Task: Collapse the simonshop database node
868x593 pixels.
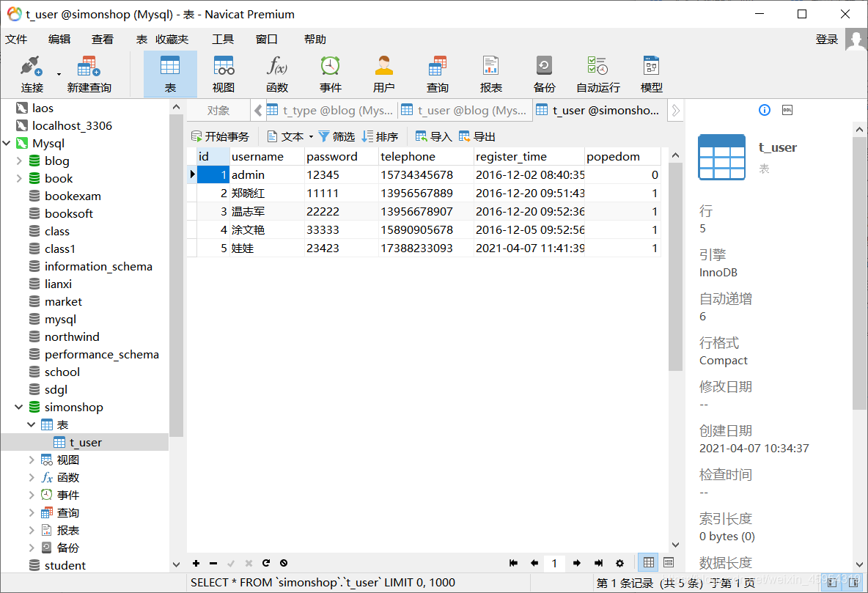Action: 19,407
